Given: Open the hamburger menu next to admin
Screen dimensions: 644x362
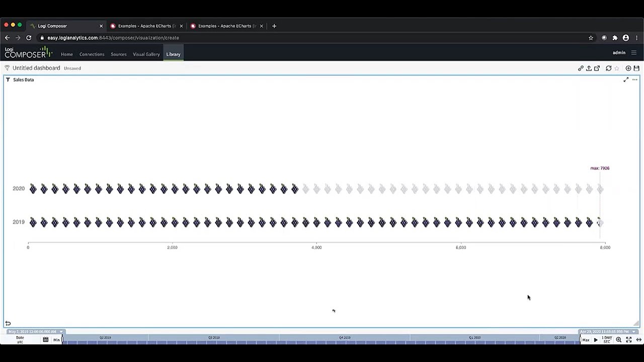Looking at the screenshot, I should coord(634,53).
